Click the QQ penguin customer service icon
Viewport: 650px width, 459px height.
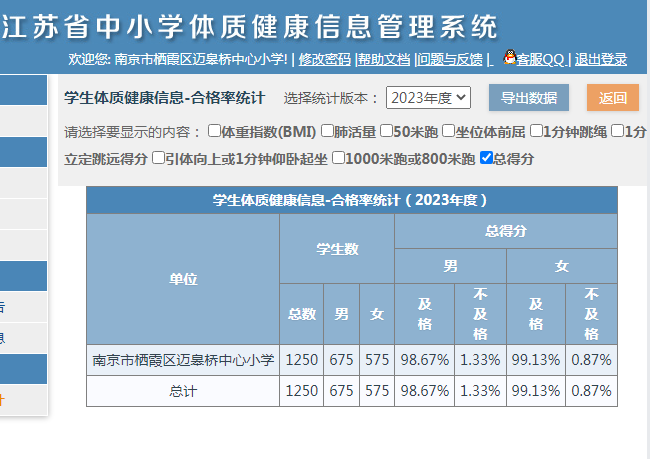[509, 56]
